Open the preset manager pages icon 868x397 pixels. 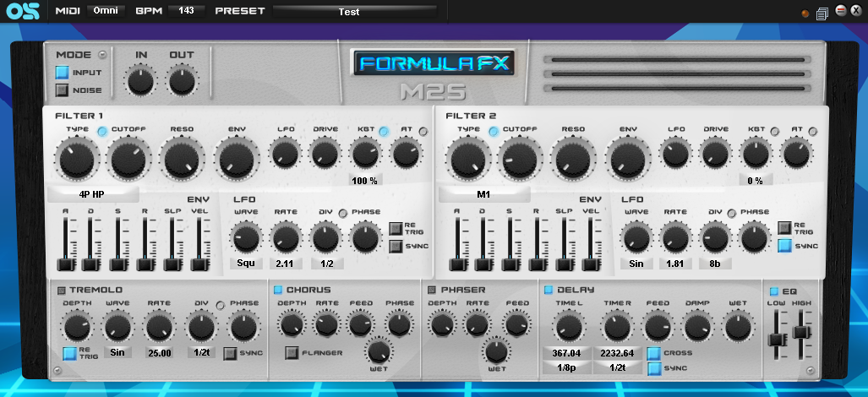822,13
